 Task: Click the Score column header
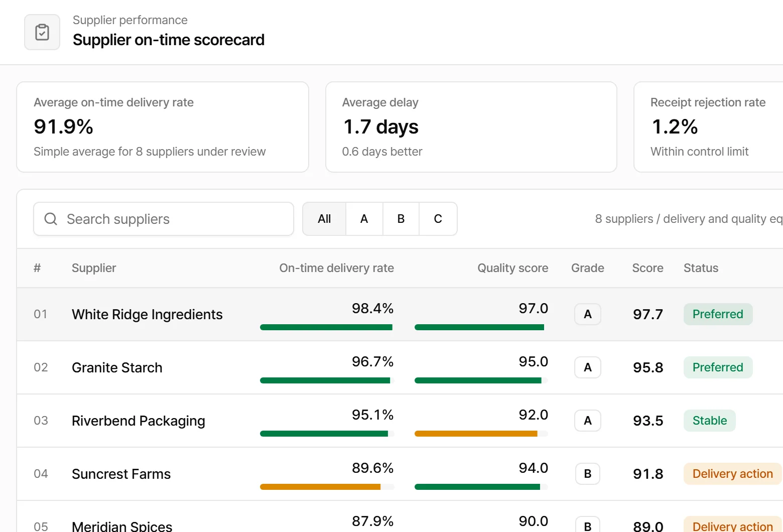[647, 268]
